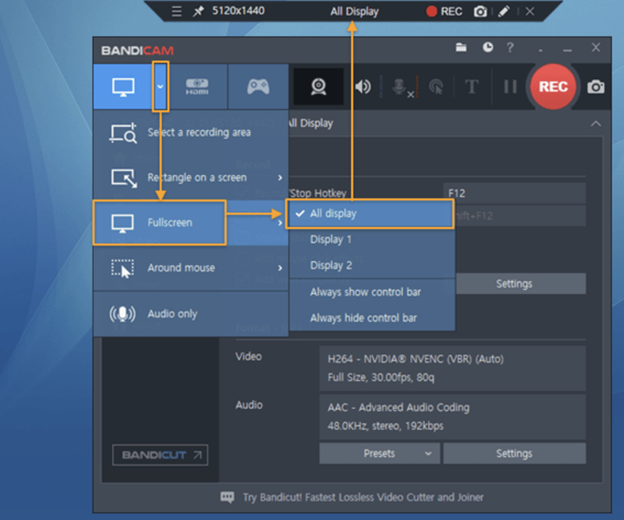Click the Bandicut link button
This screenshot has height=520, width=624.
point(159,455)
